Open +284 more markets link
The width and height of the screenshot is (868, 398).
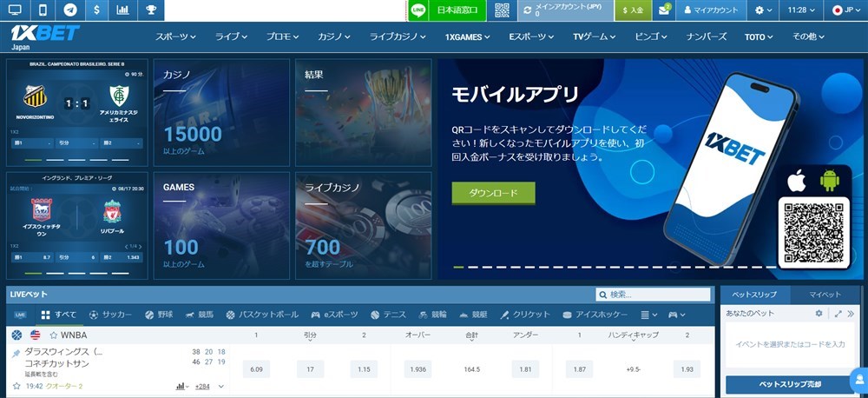202,387
